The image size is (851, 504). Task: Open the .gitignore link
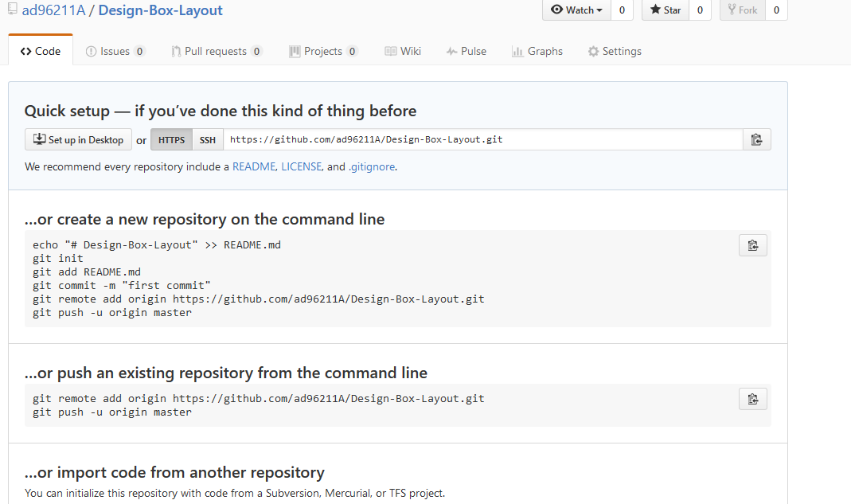click(x=372, y=167)
